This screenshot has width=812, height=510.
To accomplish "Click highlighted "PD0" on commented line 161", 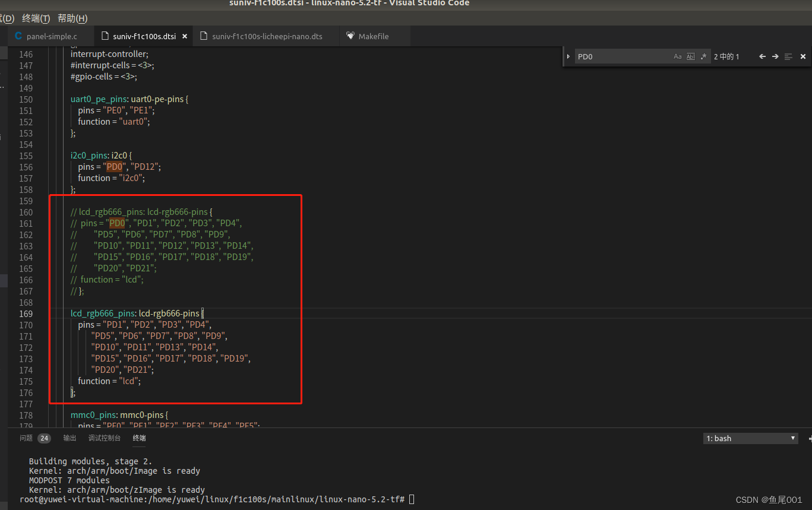I will click(x=118, y=223).
